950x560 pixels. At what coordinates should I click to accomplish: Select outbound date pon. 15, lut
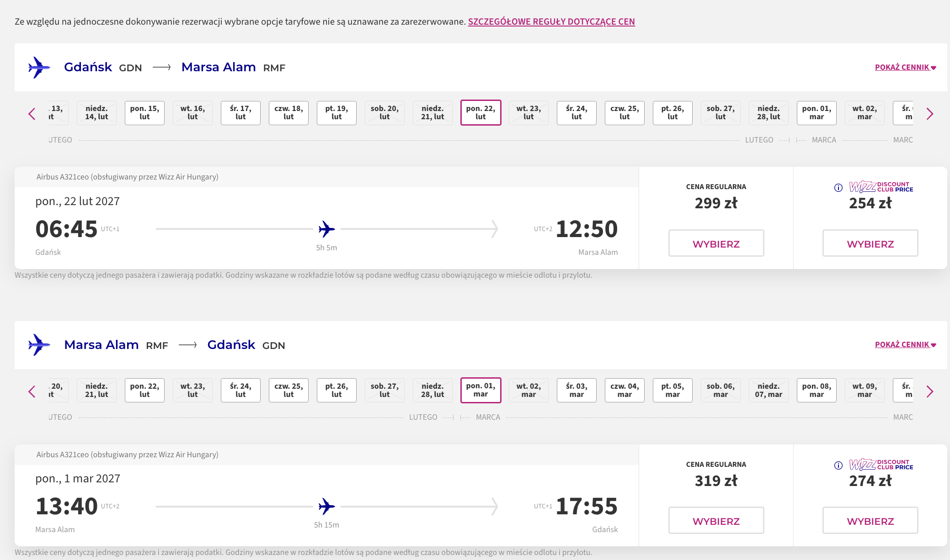(x=144, y=113)
